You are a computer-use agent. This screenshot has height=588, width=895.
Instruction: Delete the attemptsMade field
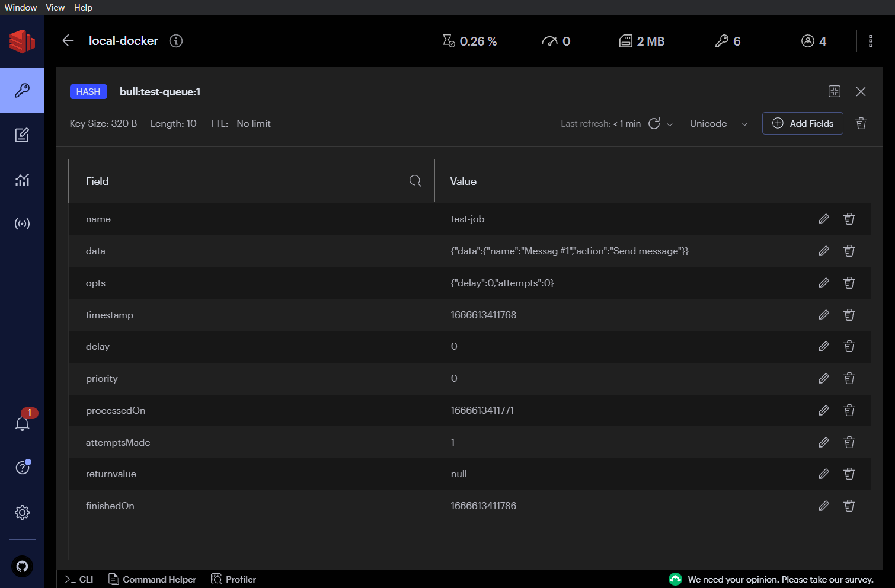click(x=849, y=442)
